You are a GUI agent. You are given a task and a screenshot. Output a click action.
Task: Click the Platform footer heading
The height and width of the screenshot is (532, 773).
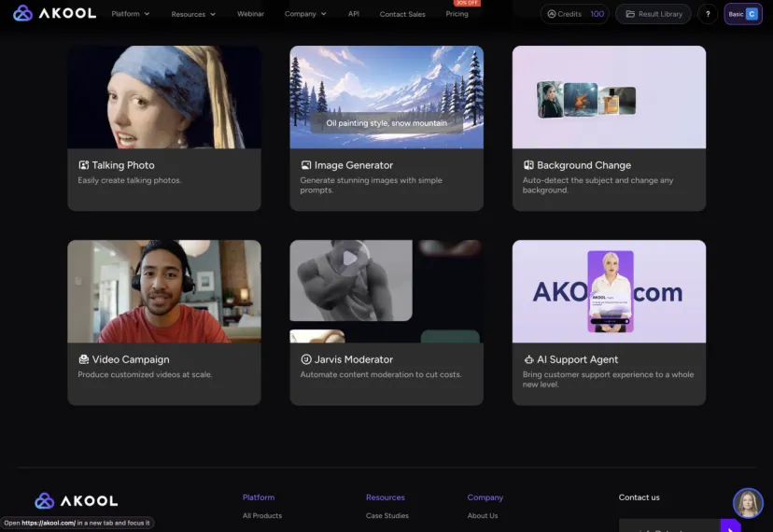pyautogui.click(x=259, y=497)
